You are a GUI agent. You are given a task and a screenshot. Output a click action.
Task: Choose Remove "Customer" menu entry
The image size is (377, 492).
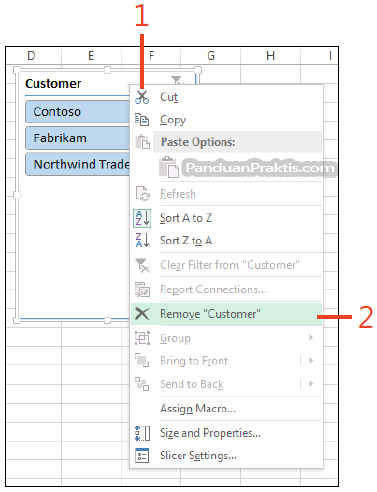click(x=226, y=314)
